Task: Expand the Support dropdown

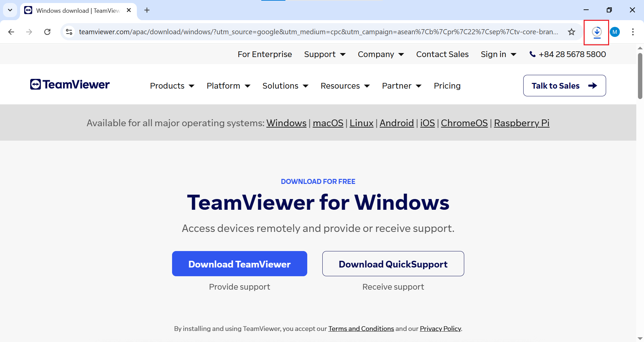Action: coord(324,54)
